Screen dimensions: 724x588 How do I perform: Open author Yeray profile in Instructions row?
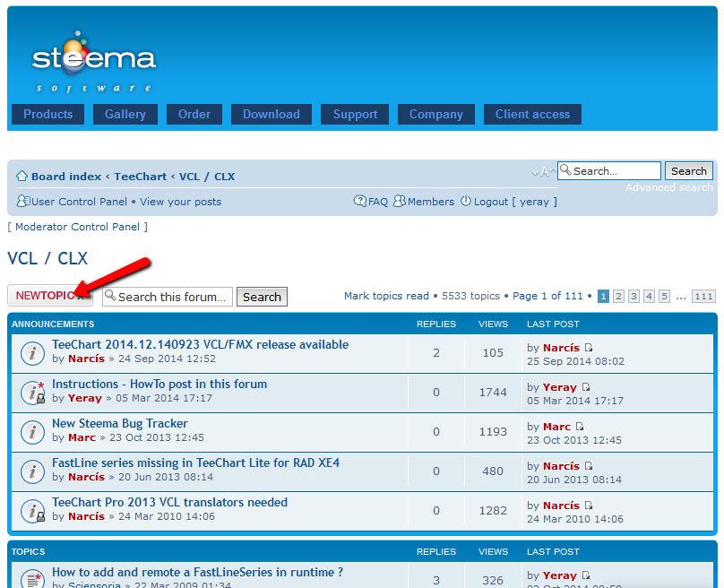pyautogui.click(x=85, y=398)
